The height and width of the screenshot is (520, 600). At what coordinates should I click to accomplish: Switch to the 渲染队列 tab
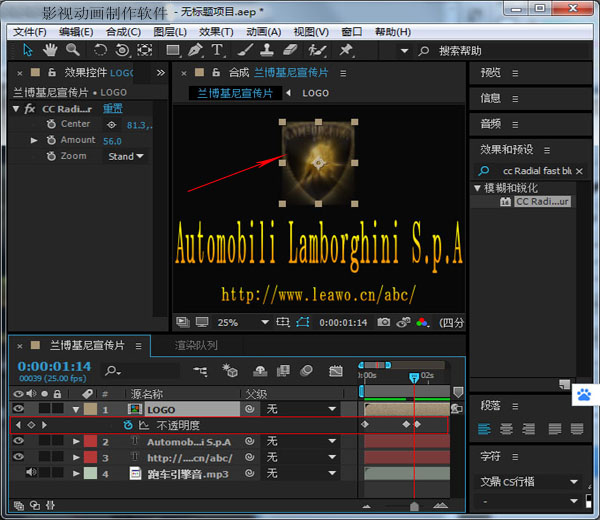[x=196, y=346]
